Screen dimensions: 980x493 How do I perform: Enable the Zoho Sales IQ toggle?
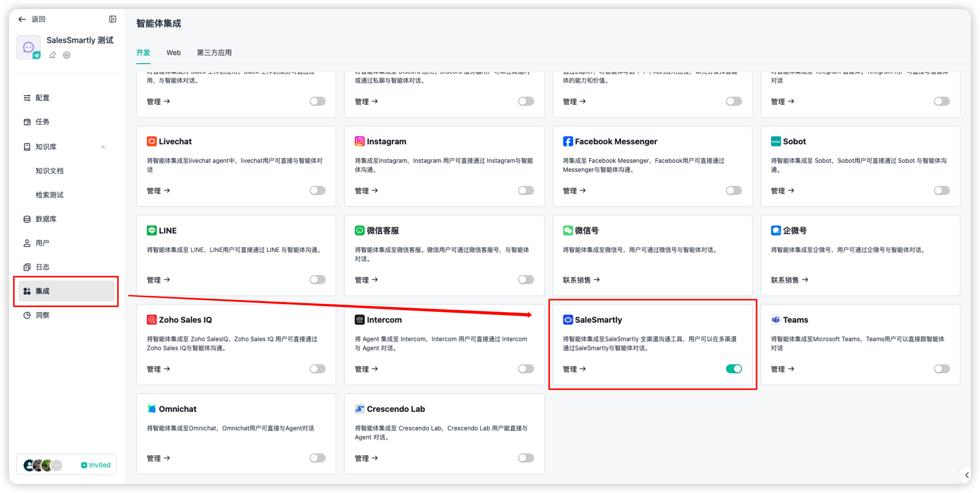point(318,369)
